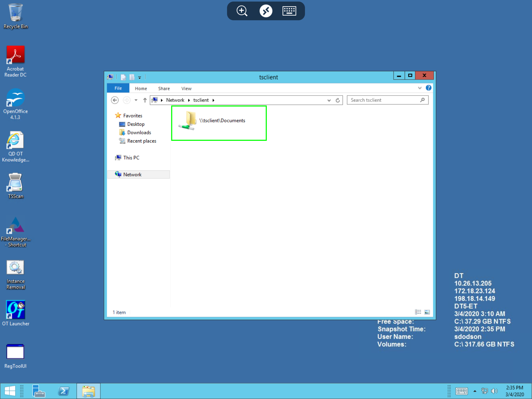This screenshot has width=532, height=399.
Task: Open the Customize Quick Access Toolbar dropdown
Action: click(x=139, y=77)
